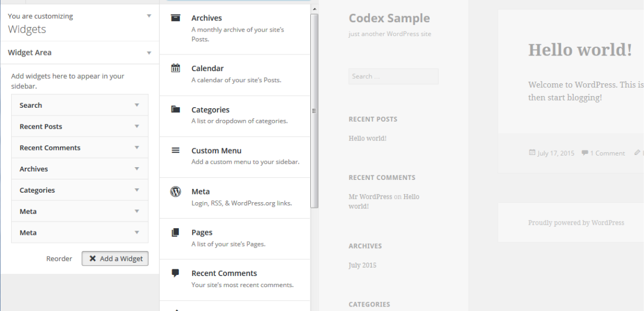644x311 pixels.
Task: Click the widget list vertical scrollbar
Action: pyautogui.click(x=314, y=111)
